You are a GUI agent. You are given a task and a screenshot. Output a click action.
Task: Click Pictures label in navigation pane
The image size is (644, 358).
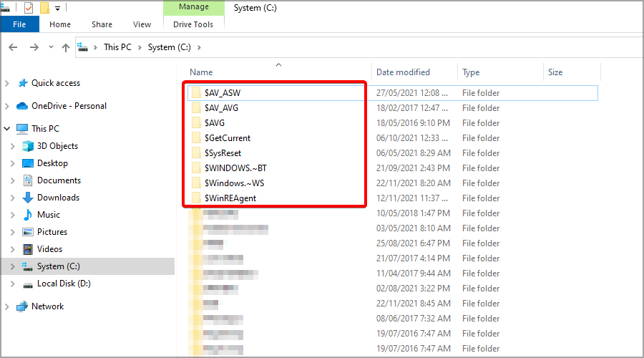[52, 232]
